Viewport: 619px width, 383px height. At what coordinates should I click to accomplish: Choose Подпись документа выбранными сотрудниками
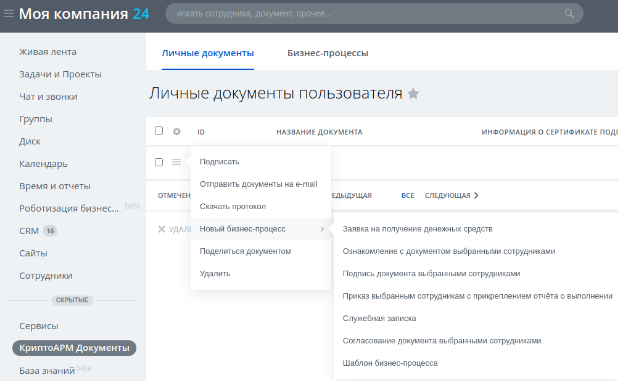(431, 274)
